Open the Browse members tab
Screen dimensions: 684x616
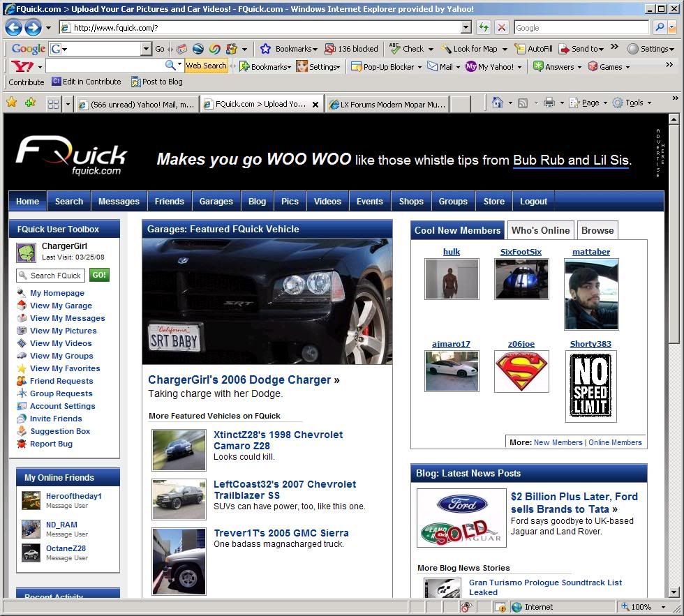(597, 230)
